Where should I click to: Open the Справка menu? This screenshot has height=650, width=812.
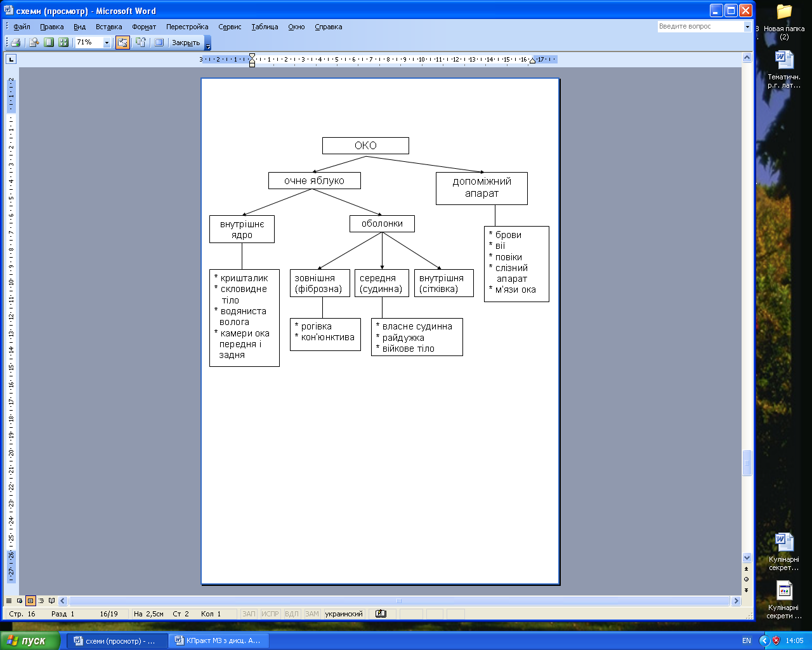point(328,27)
